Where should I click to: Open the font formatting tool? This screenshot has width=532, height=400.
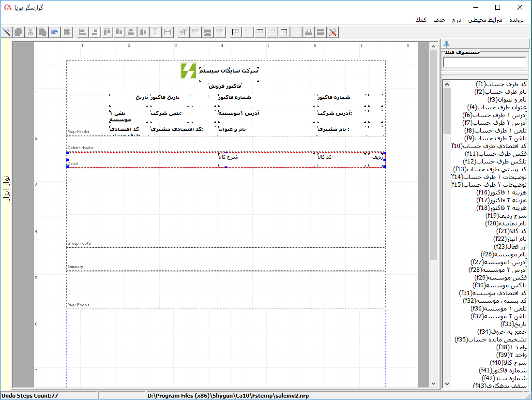click(183, 32)
